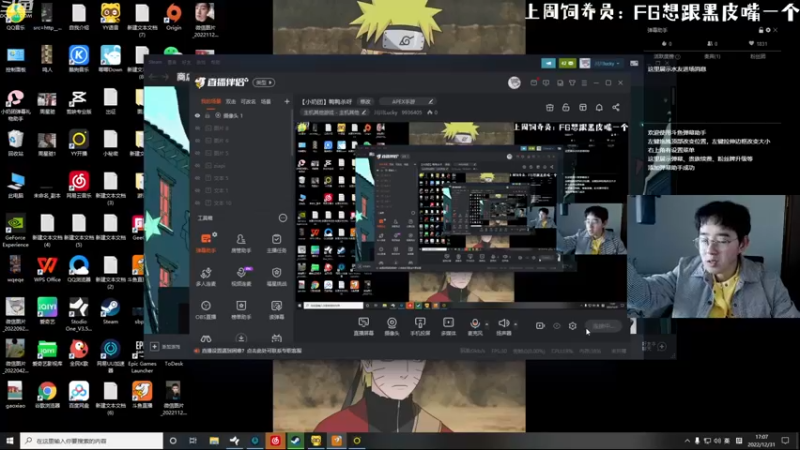Toggle visibility of the 文本 10 source

coord(197,203)
